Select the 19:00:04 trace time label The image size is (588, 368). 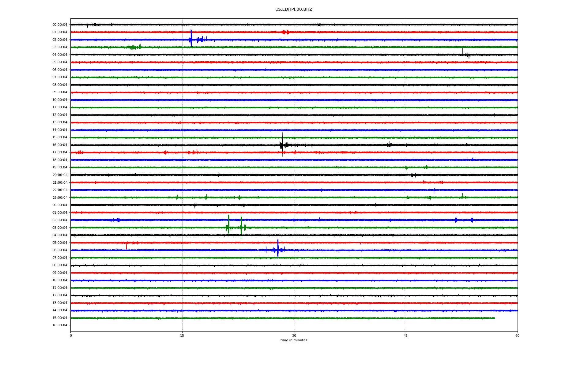60,167
